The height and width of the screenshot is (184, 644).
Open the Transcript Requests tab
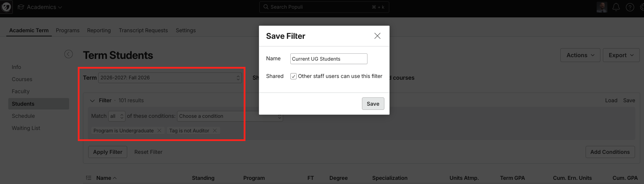tap(143, 30)
